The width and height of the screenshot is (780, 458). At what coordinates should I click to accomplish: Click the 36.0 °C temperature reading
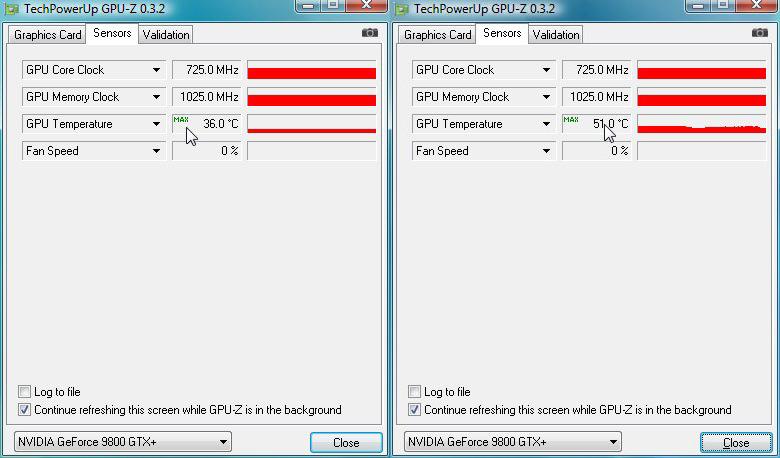(206, 124)
